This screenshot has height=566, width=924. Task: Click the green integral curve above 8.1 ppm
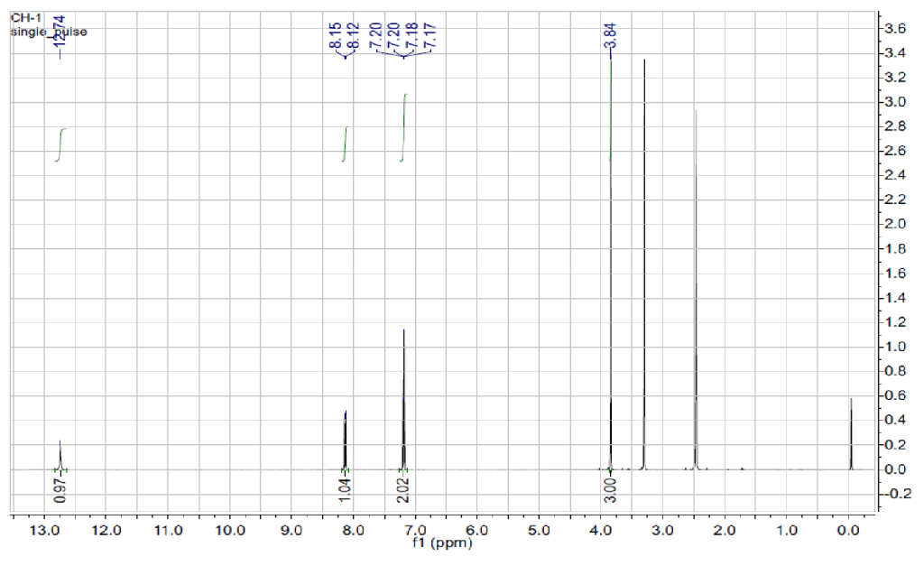(346, 144)
